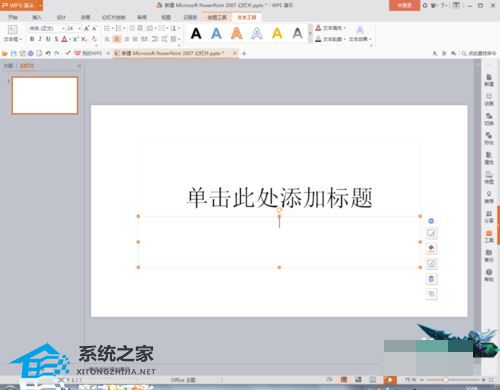500x390 pixels.
Task: Toggle superscript formatting
Action: [x=75, y=39]
